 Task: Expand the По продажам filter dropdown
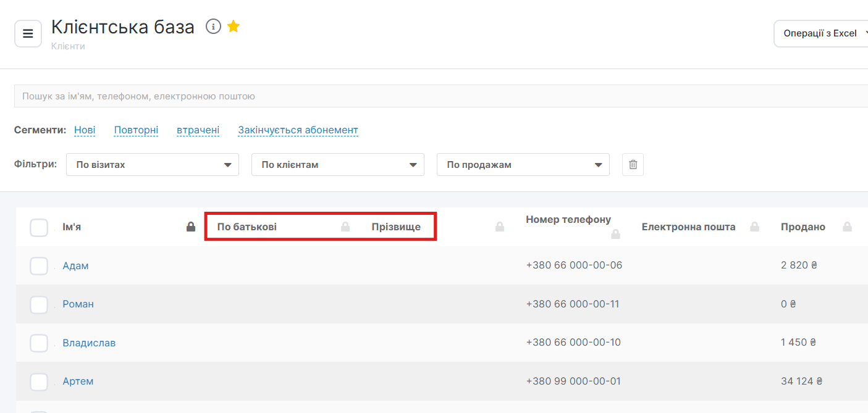pyautogui.click(x=523, y=165)
